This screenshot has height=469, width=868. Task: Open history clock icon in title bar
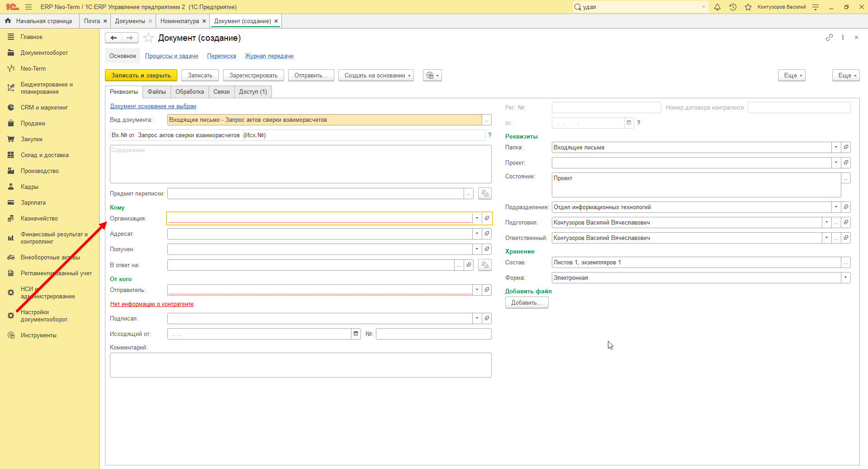point(733,7)
